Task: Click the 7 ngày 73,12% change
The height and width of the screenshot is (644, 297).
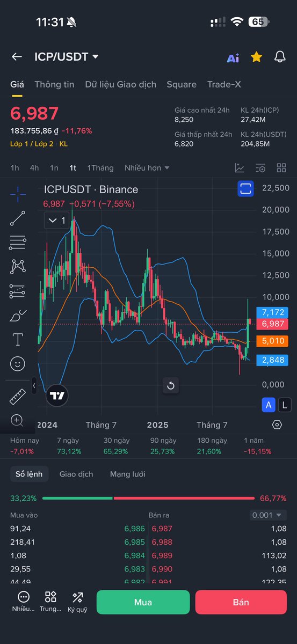Action: [69, 446]
